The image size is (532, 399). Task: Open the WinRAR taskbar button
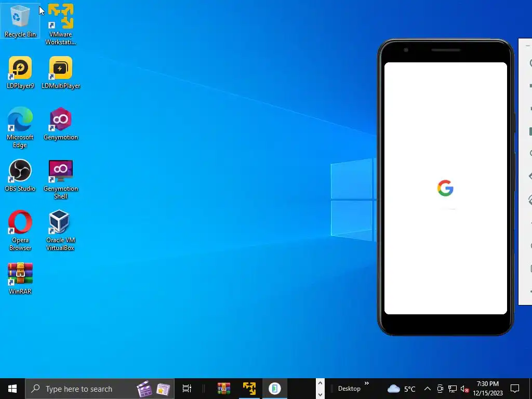click(224, 389)
